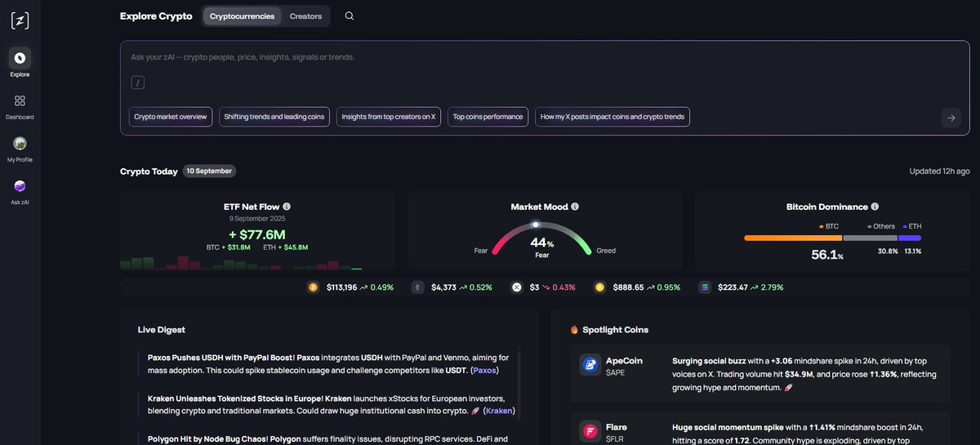This screenshot has width=980, height=445.
Task: Click the ETH purple dominance bar
Action: click(910, 238)
